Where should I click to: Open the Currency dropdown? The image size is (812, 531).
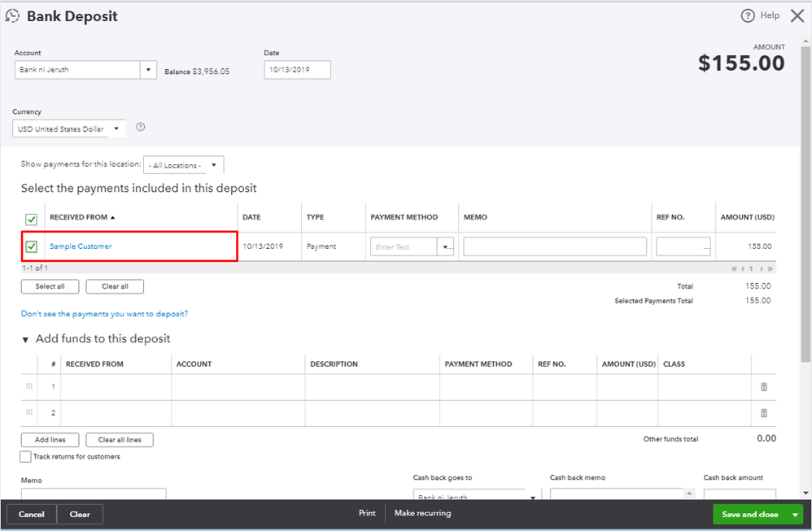pyautogui.click(x=116, y=128)
